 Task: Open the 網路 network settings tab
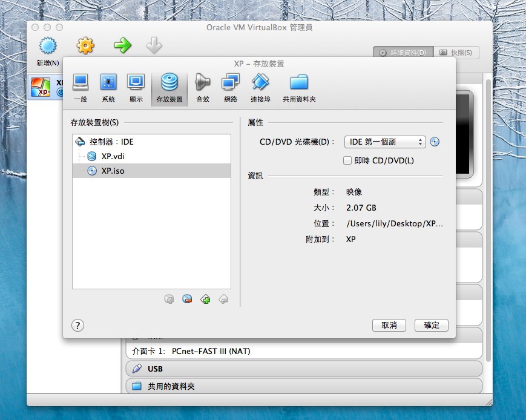(x=231, y=88)
